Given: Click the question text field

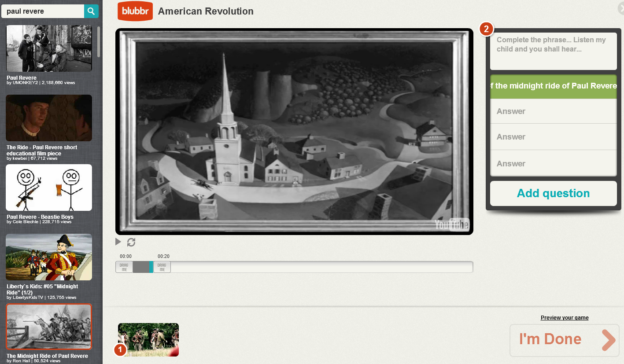Looking at the screenshot, I should (x=554, y=51).
